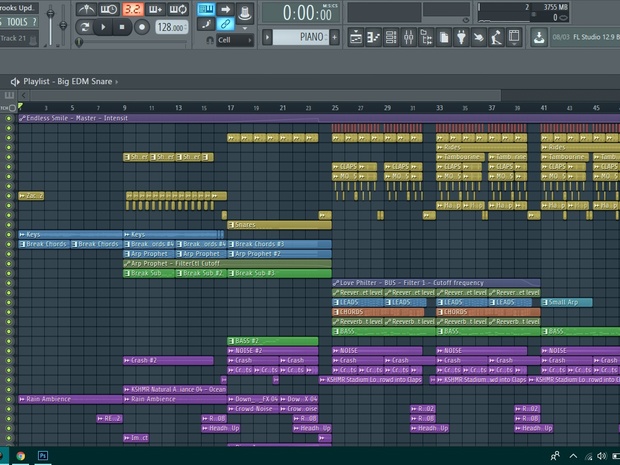Open Arp Prophet #2 clip menu icon
Image resolution: width=620 pixels, height=465 pixels.
231,254
